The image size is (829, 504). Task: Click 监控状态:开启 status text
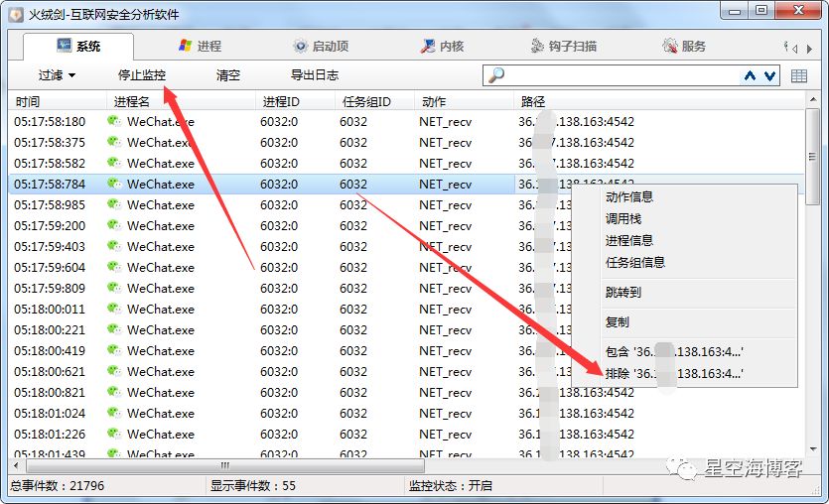click(450, 485)
